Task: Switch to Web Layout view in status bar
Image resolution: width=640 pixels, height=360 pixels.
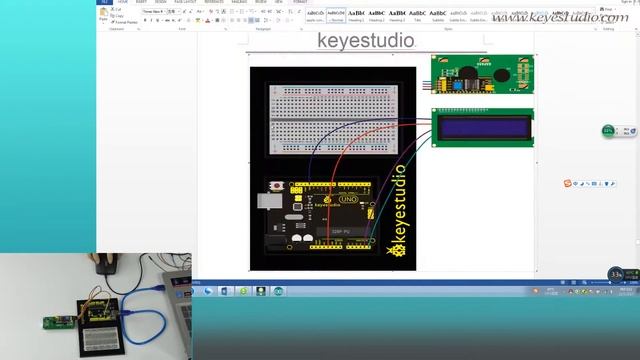Action: 584,282
